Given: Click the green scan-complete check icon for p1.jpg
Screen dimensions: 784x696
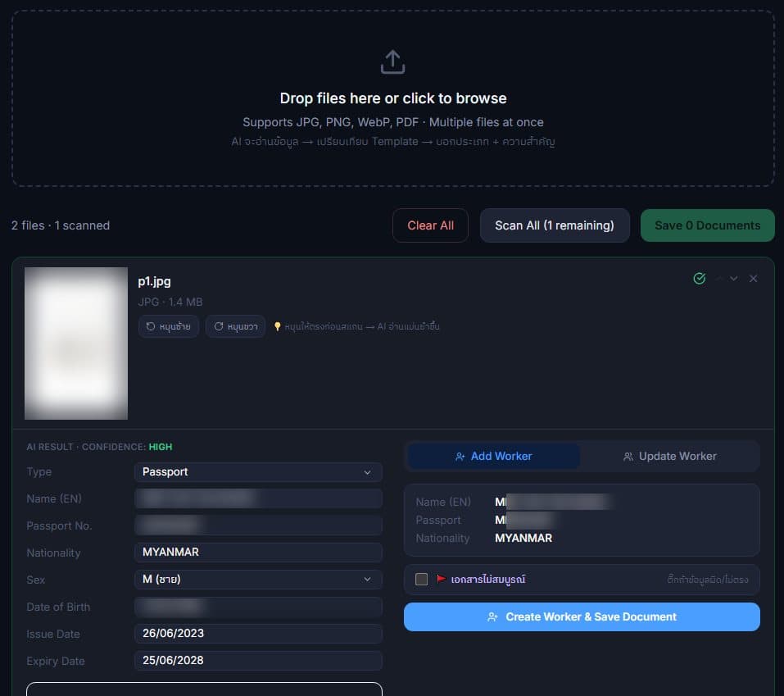Looking at the screenshot, I should coord(699,278).
